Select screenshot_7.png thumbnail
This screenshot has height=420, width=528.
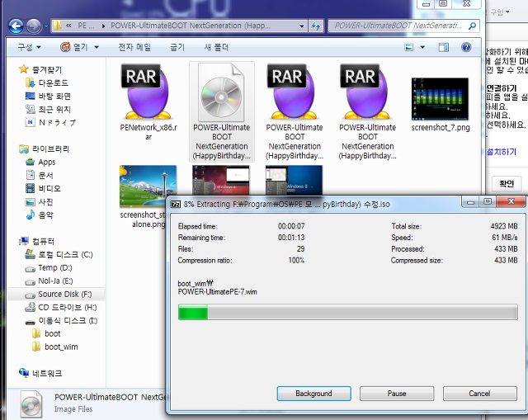tap(440, 99)
